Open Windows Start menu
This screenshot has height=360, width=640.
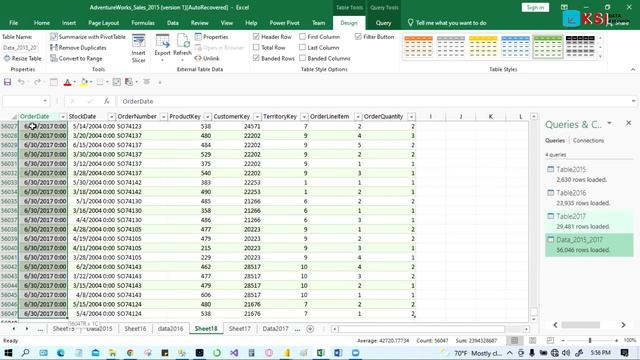[8, 353]
